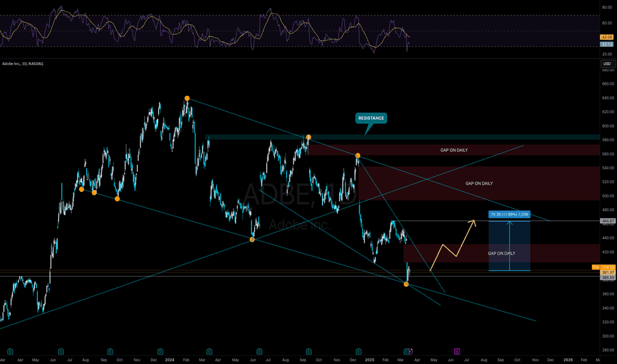
Task: Open the March 2024 earnings marker icon
Action: pos(209,351)
